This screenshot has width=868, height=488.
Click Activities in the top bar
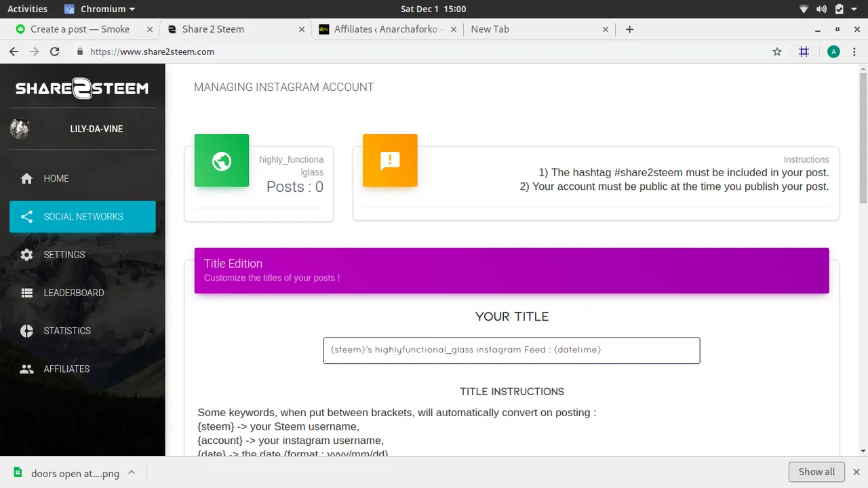coord(27,9)
